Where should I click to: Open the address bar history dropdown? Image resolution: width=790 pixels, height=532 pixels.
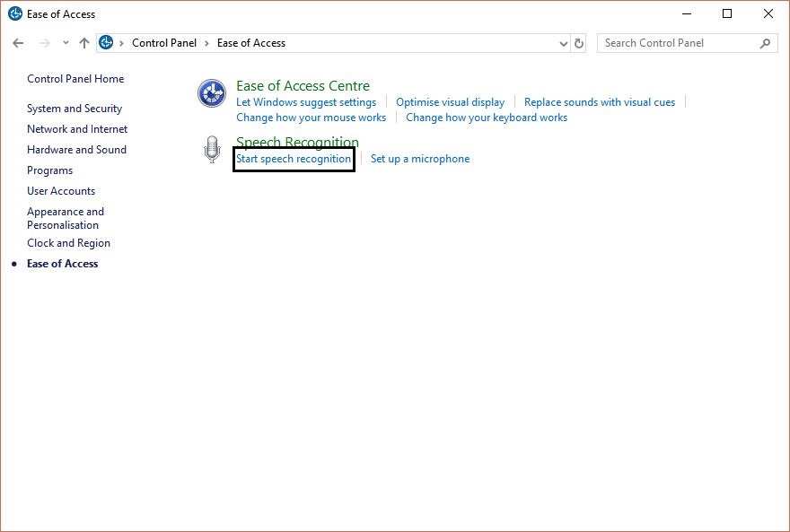coord(564,44)
